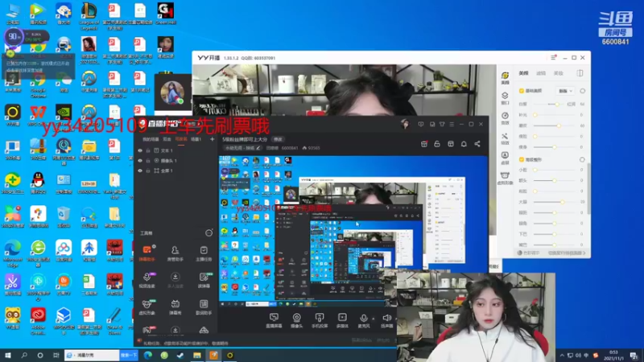
Task: Open League of Legends desktop shortcut
Action: [x=89, y=15]
